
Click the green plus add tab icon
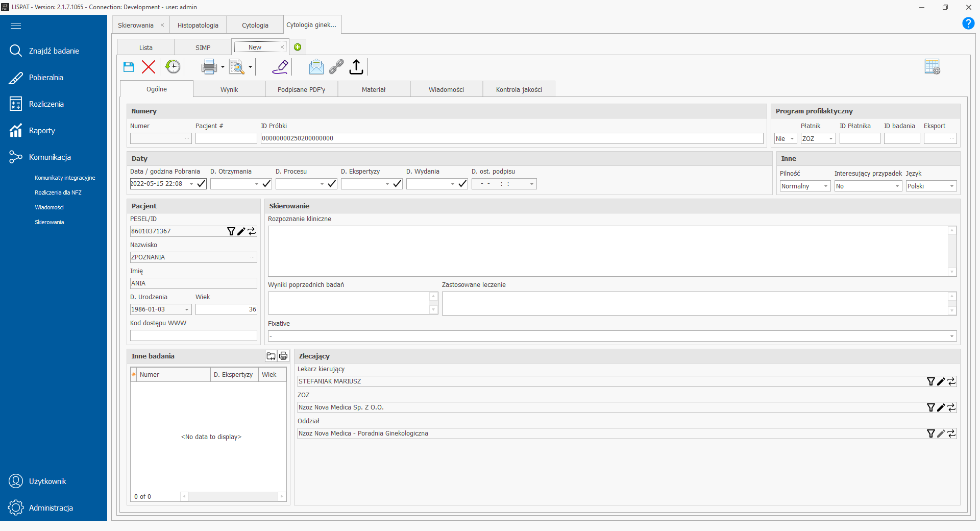pyautogui.click(x=298, y=47)
